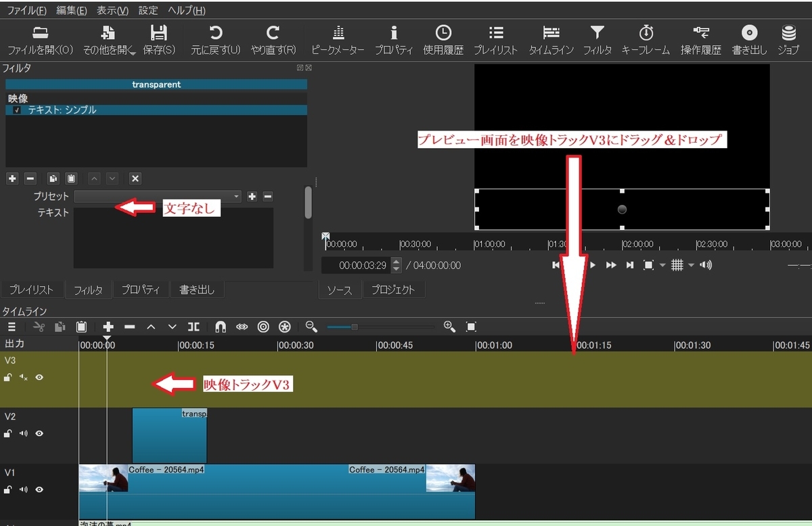Toggle ripple mode target icon

pyautogui.click(x=263, y=327)
